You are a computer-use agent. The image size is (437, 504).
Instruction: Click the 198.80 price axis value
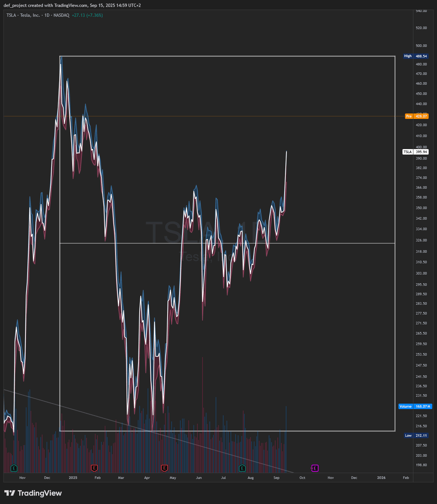(421, 465)
